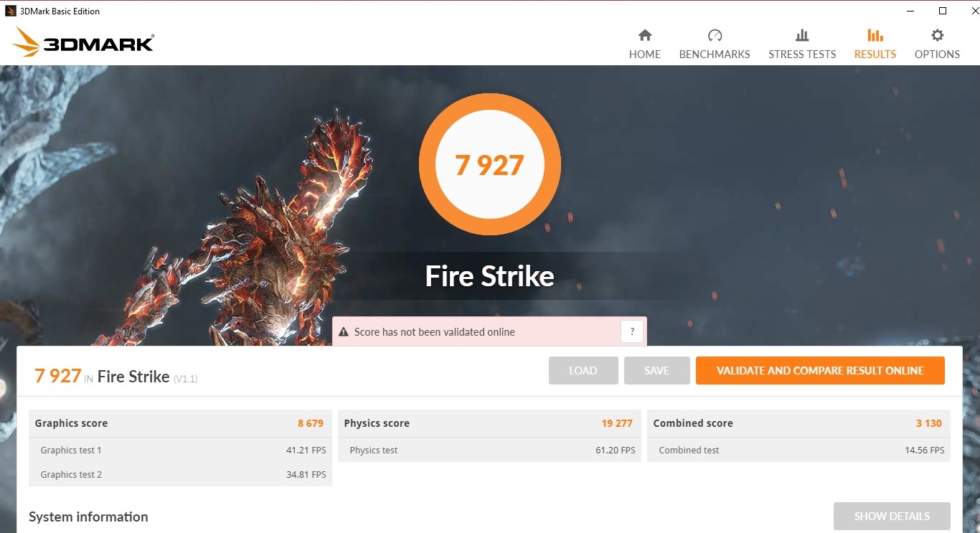Click the Physics test row label
Viewport: 980px width, 533px height.
point(374,451)
